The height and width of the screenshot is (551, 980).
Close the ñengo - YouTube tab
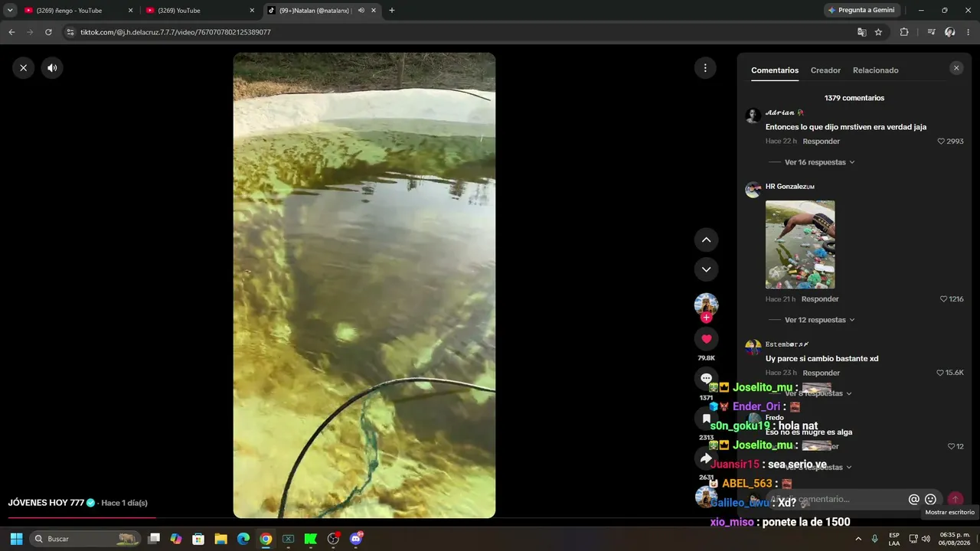pyautogui.click(x=130, y=11)
